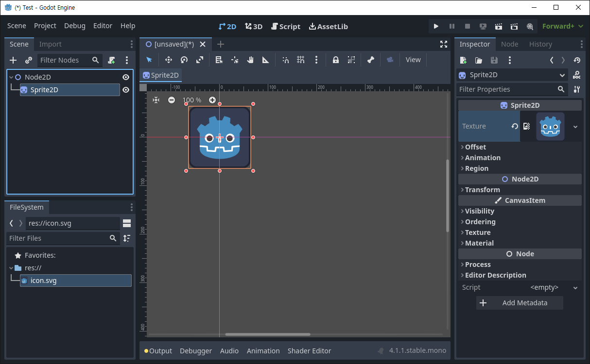Viewport: 590px width, 364px height.
Task: Select the pivot-change tool icon
Action: pos(235,60)
